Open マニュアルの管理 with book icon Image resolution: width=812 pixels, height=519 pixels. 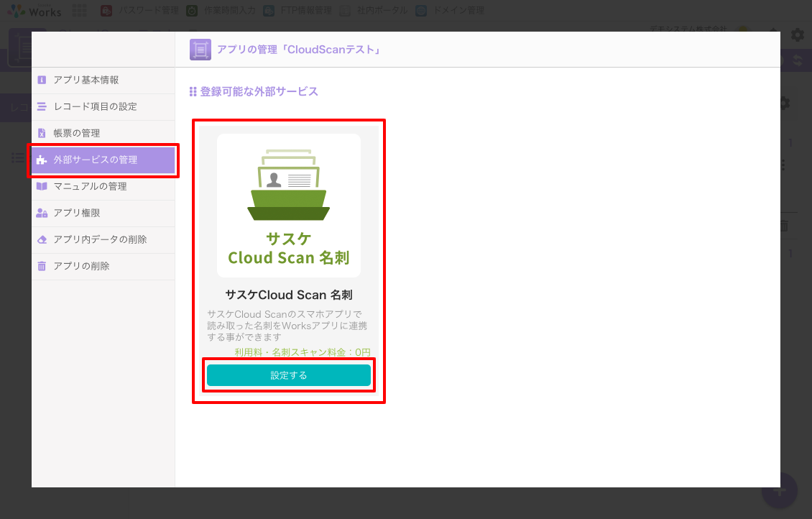click(x=90, y=186)
